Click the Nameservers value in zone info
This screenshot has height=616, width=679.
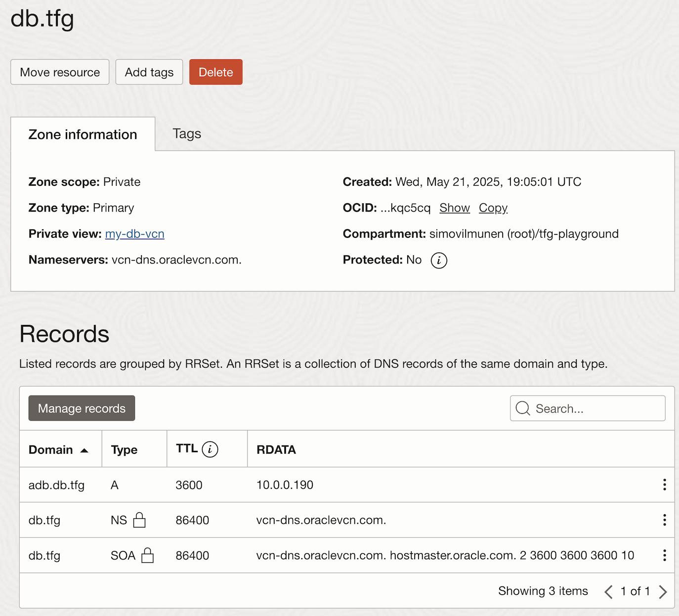tap(176, 260)
